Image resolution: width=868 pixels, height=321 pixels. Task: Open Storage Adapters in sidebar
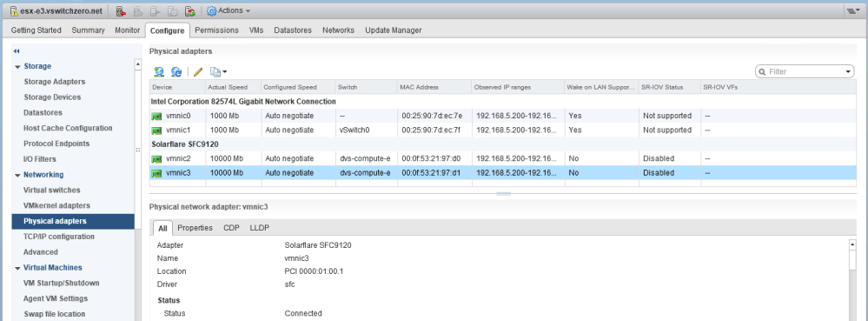click(x=54, y=82)
